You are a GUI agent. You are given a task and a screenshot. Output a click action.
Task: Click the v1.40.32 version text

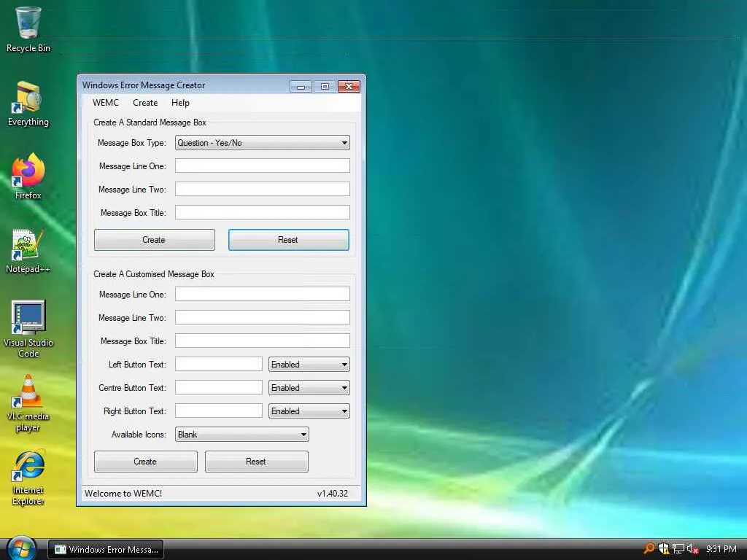pos(333,494)
